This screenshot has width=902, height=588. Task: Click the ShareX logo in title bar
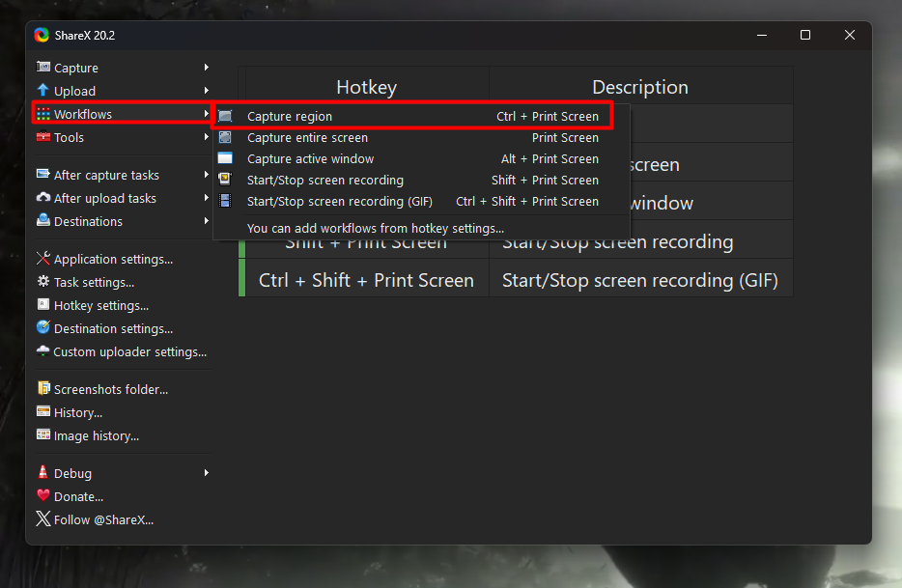pos(42,35)
